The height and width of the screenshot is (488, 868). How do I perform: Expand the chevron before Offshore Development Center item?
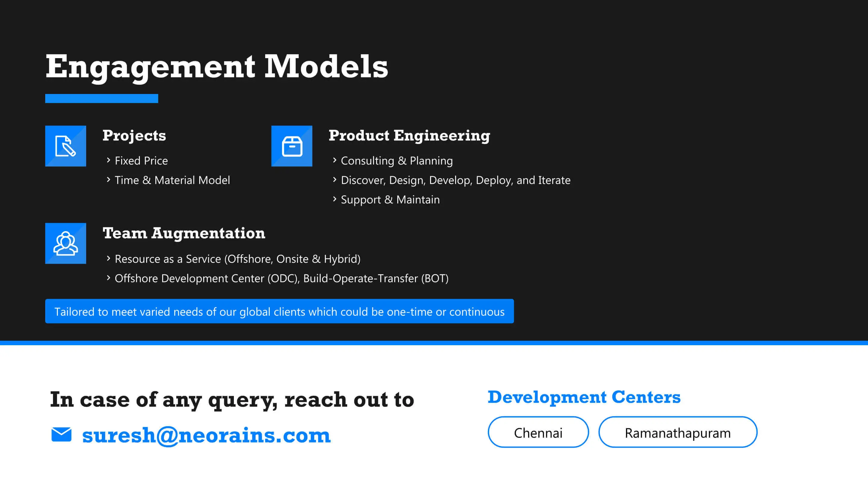[x=108, y=278]
